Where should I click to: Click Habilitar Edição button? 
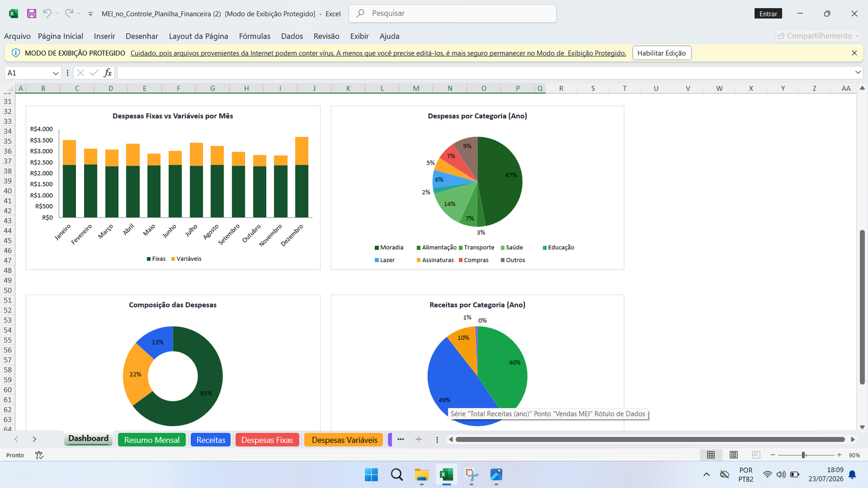(x=661, y=53)
